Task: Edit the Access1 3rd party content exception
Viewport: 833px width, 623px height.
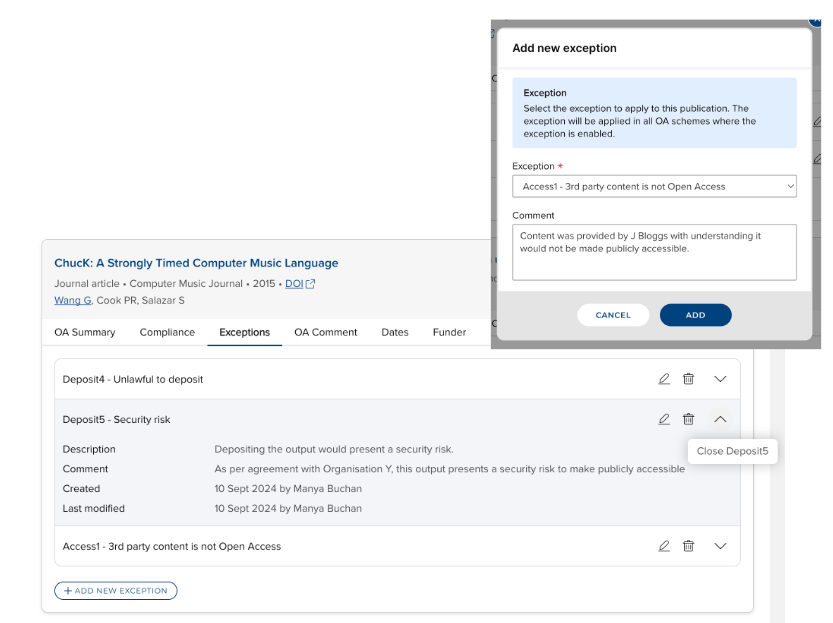Action: click(x=664, y=546)
